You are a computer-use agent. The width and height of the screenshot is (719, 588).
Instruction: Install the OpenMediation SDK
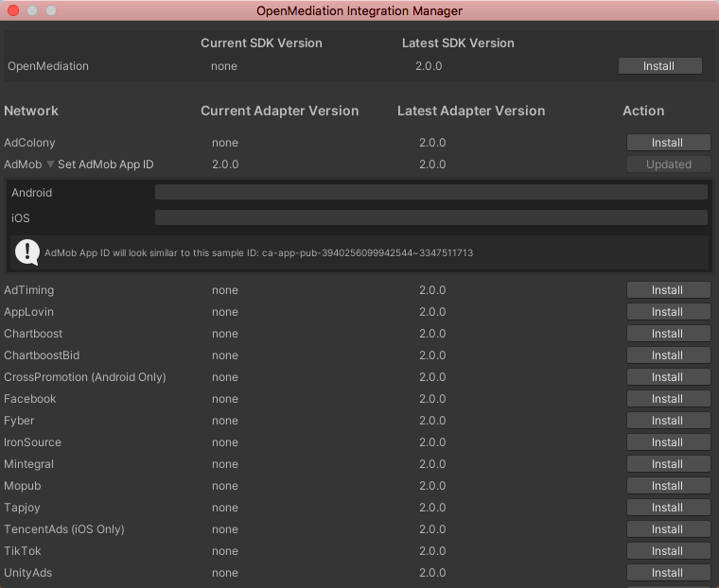(x=659, y=66)
